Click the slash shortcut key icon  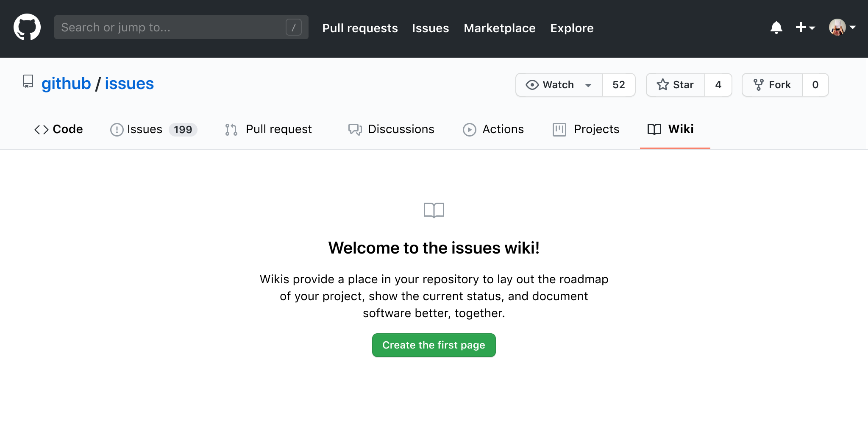(x=293, y=27)
